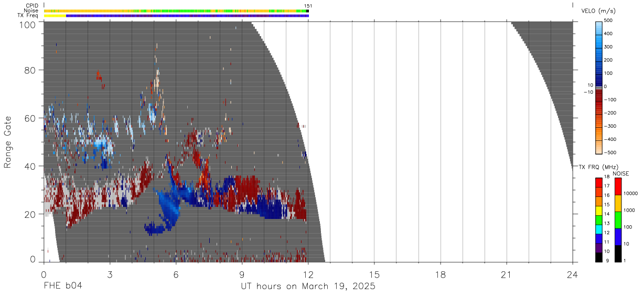Viewport: 644px width, 297px height.
Task: Click the -10 label left of velocity colorbar
Action: pyautogui.click(x=588, y=92)
